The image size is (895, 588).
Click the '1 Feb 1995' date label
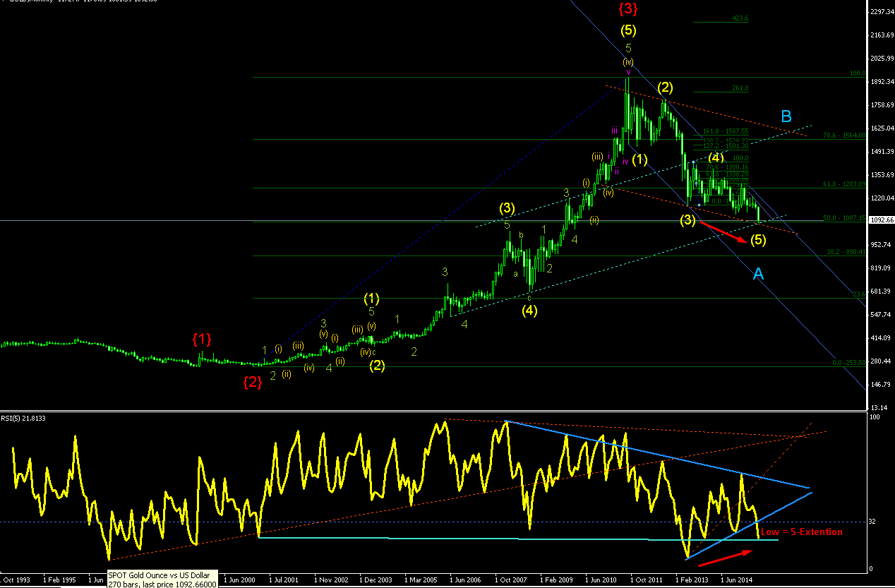point(59,579)
